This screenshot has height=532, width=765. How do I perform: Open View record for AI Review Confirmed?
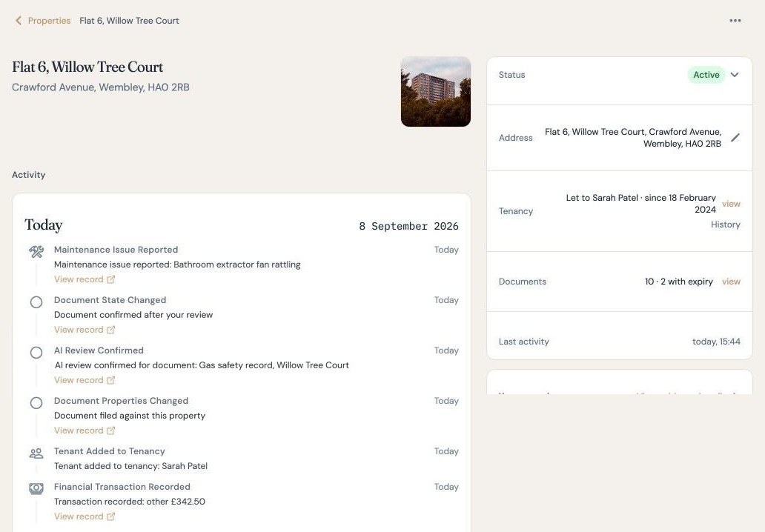pyautogui.click(x=79, y=380)
